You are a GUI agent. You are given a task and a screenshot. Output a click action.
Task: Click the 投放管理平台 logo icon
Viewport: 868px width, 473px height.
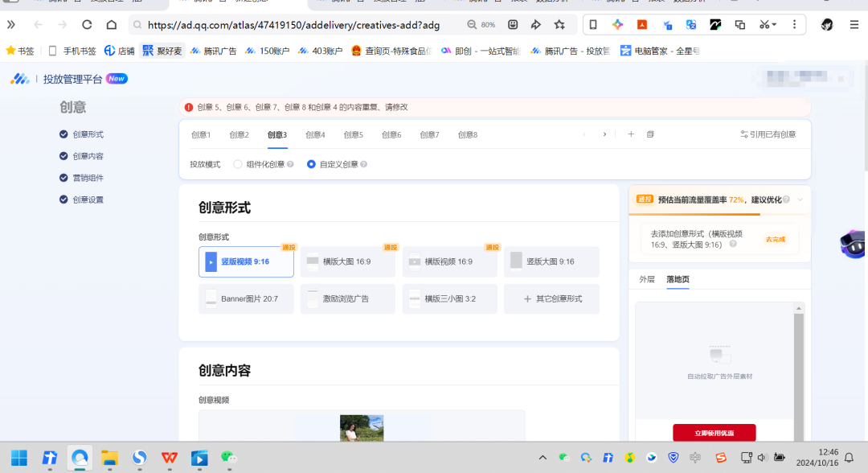coord(19,79)
